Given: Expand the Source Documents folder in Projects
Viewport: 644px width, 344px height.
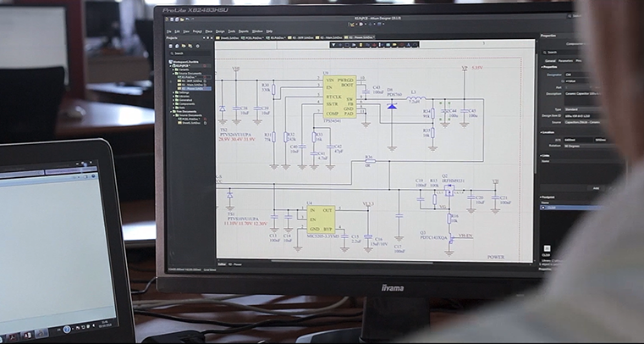Looking at the screenshot, I should pos(173,73).
